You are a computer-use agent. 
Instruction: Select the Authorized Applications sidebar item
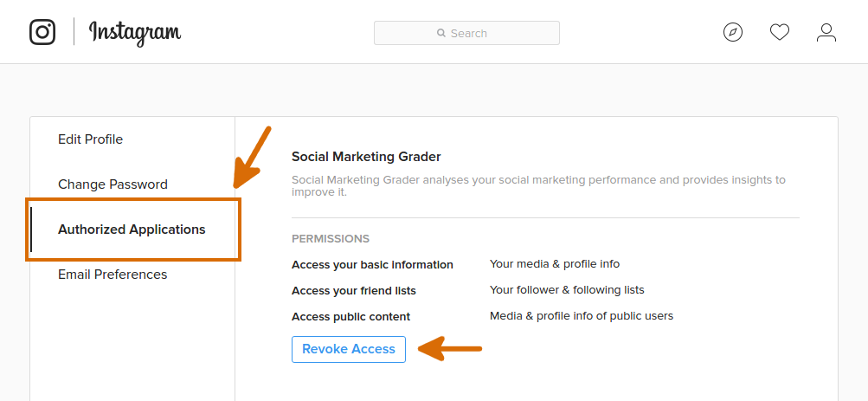pos(132,230)
